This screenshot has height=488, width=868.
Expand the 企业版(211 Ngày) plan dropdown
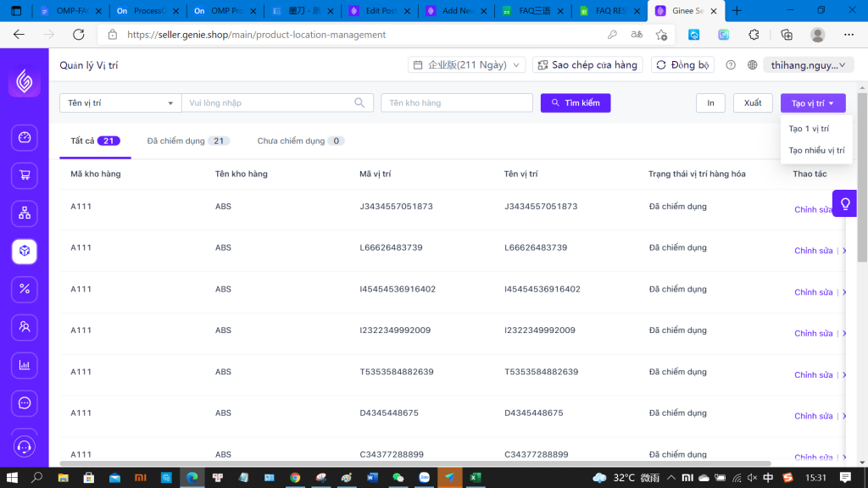tap(467, 65)
